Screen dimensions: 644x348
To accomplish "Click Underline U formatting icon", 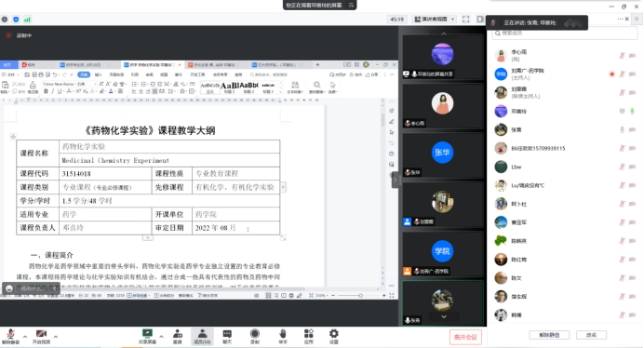I will coord(60,91).
